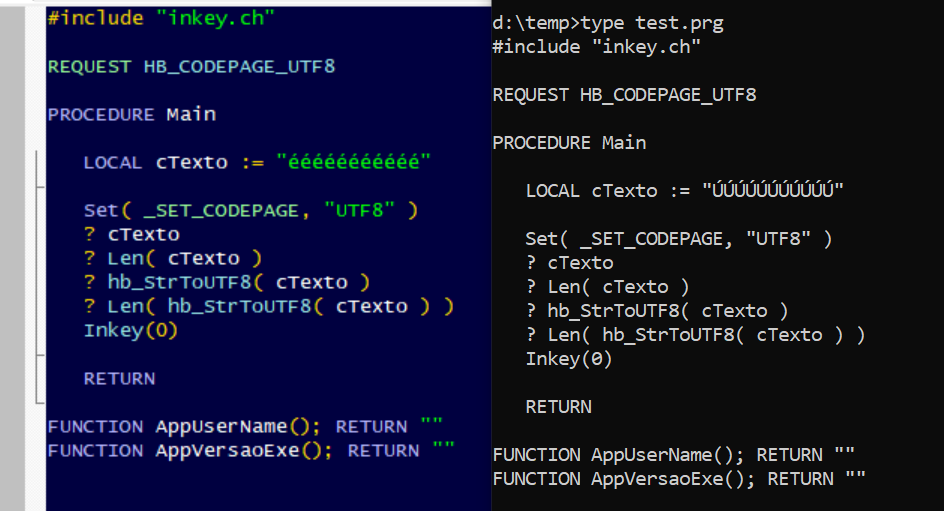This screenshot has height=511, width=944.
Task: Click the PROCEDURE keyword in the editor
Action: tap(101, 114)
